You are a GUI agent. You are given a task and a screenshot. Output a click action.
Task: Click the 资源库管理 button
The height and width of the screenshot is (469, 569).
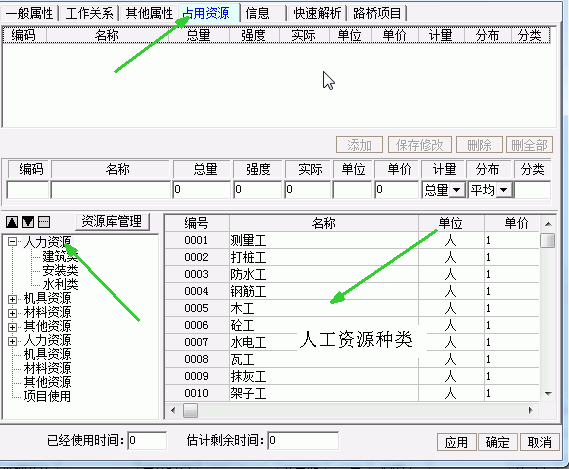[112, 221]
